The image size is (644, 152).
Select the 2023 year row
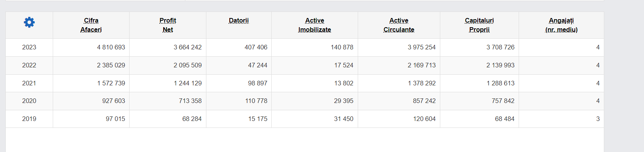(x=305, y=47)
